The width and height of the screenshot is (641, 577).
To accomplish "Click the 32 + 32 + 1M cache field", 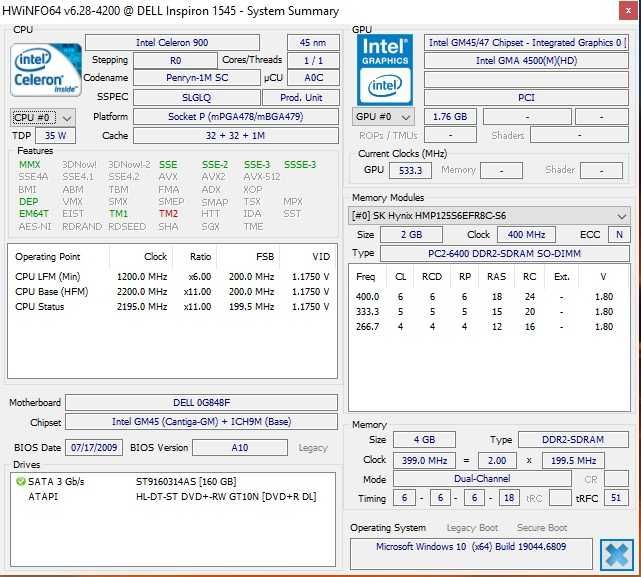I will [236, 136].
